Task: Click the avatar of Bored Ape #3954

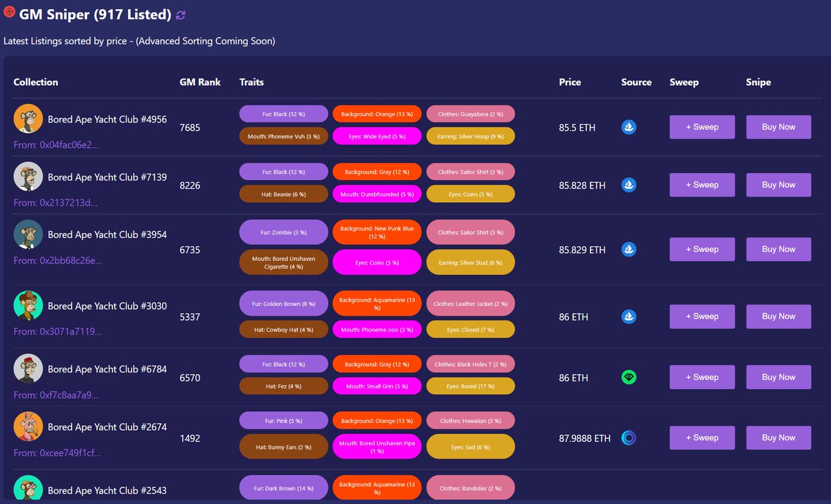Action: point(28,235)
